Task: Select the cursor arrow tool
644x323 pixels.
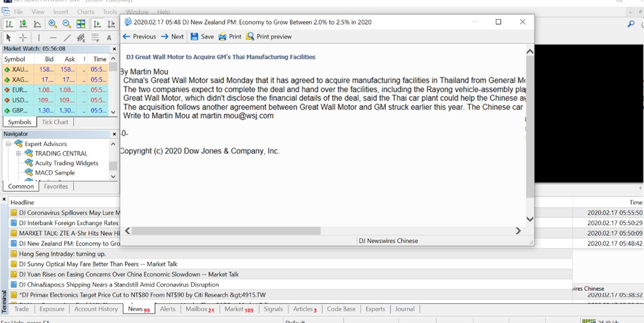Action: 8,38
